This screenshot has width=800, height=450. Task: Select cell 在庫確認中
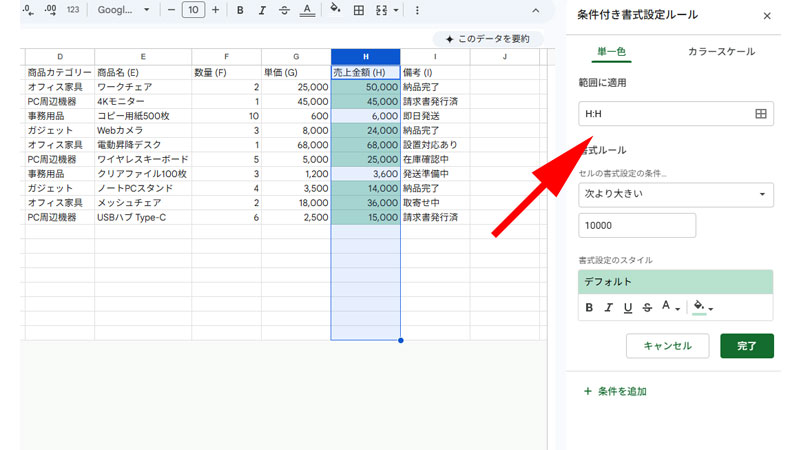tap(435, 159)
